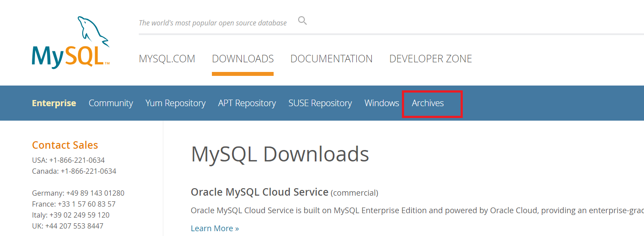Select the Windows downloads tab

point(382,103)
